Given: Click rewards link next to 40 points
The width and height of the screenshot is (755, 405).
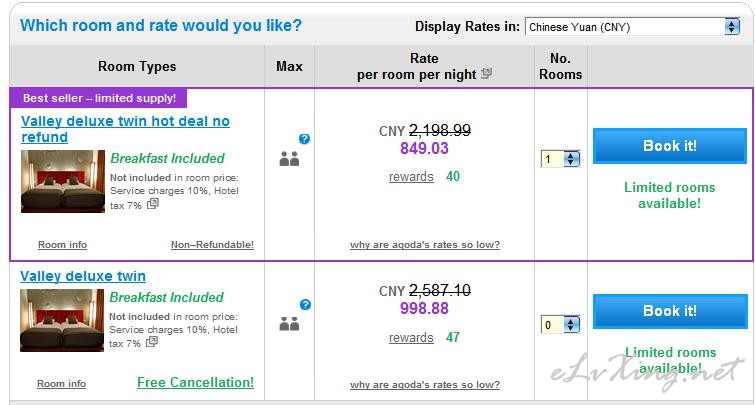Looking at the screenshot, I should tap(411, 177).
